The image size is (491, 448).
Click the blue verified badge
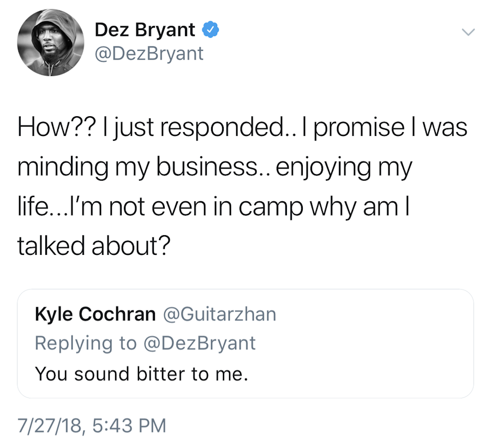tap(210, 30)
